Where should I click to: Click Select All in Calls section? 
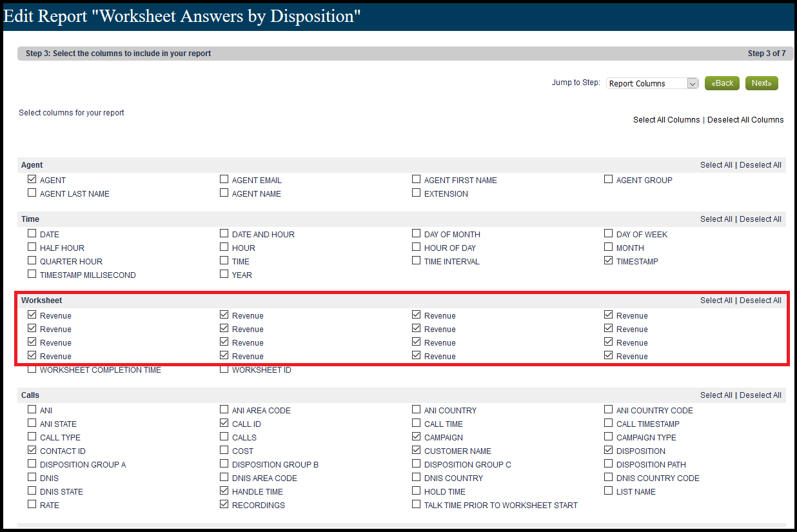click(716, 395)
